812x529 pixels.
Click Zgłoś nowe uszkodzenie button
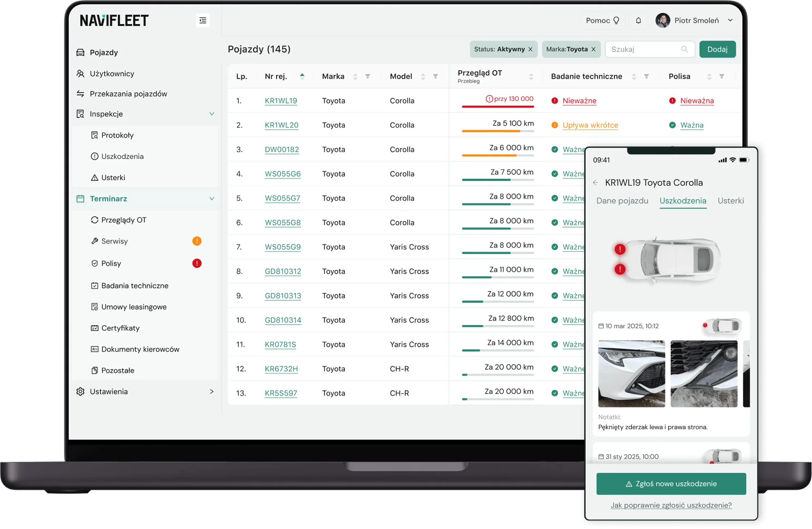[671, 484]
